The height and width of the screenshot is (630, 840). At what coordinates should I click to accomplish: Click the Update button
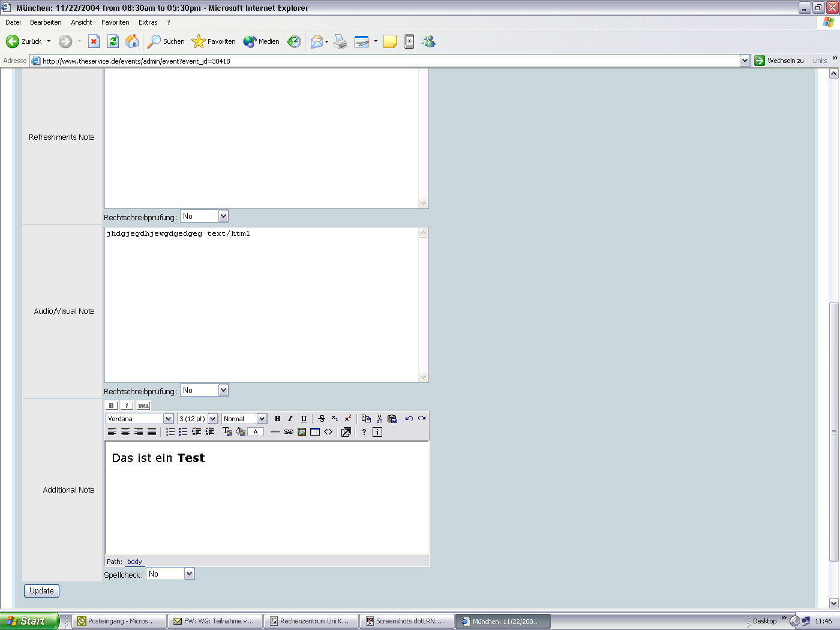(x=41, y=590)
